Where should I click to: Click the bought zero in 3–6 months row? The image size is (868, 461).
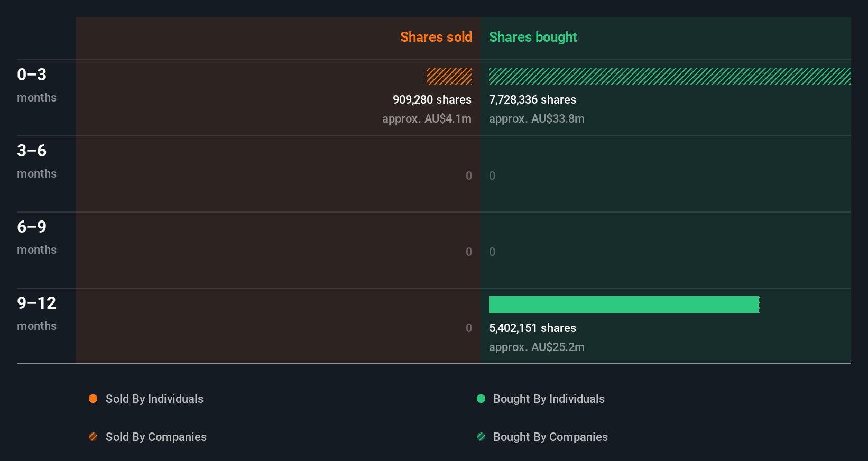pos(492,176)
